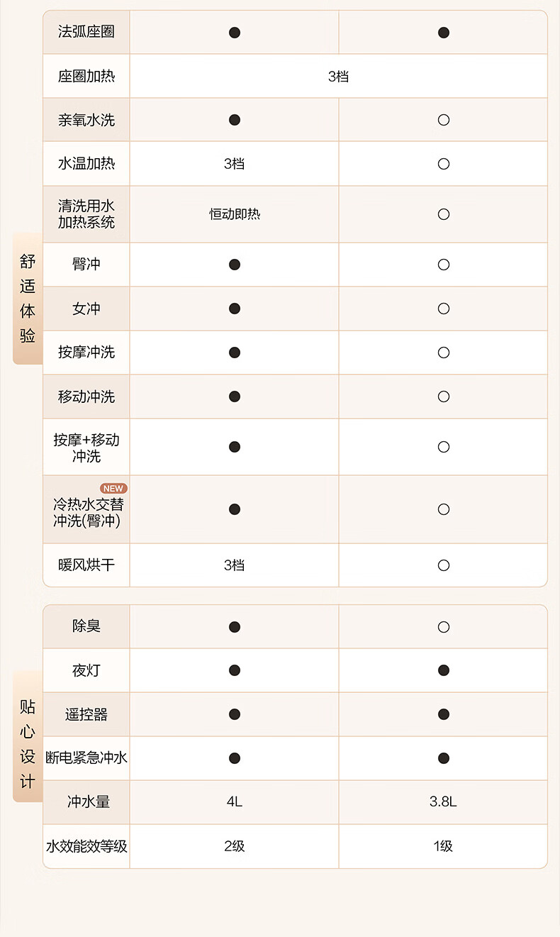Click the empty circle in 亲氧水洗 row
Viewport: 560px width, 937px height.
[x=444, y=120]
